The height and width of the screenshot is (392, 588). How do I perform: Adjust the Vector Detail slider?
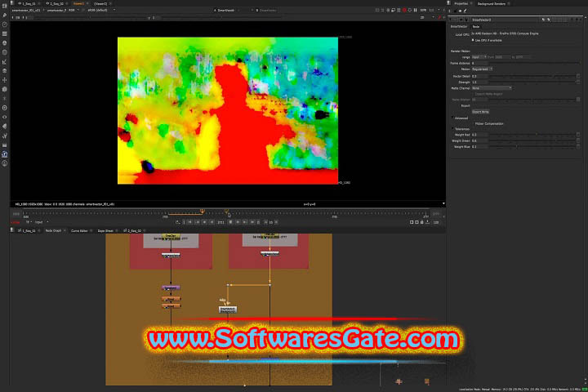[532, 76]
